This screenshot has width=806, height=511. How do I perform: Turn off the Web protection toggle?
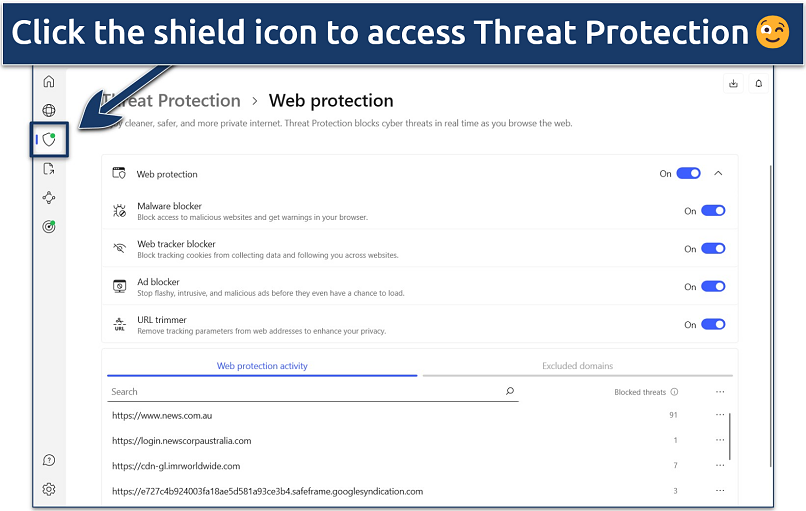point(689,173)
